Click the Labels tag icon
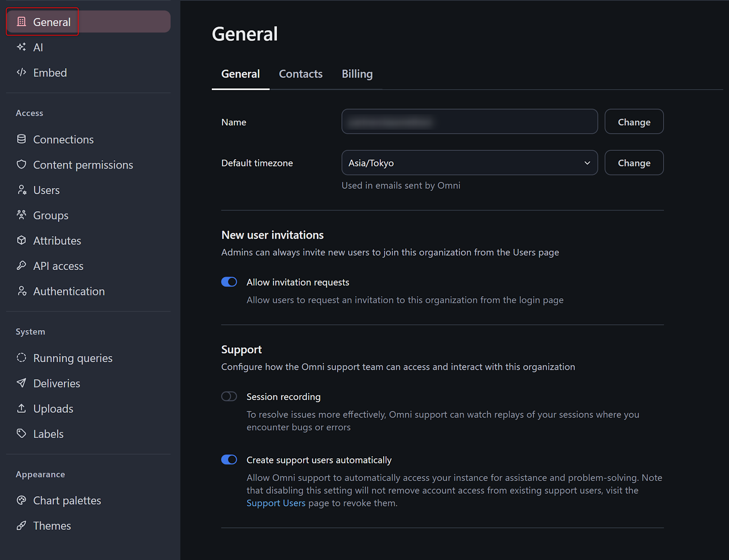This screenshot has height=560, width=729. (x=22, y=434)
